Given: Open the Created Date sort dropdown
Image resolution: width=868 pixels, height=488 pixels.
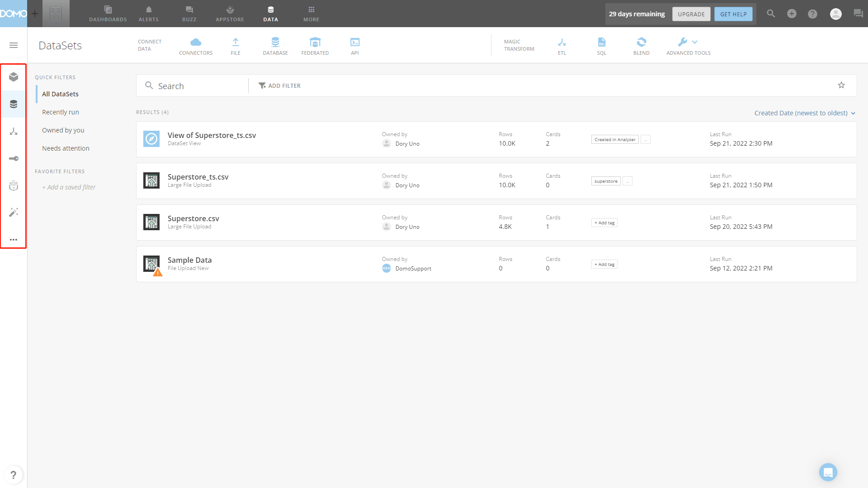Looking at the screenshot, I should [x=805, y=113].
